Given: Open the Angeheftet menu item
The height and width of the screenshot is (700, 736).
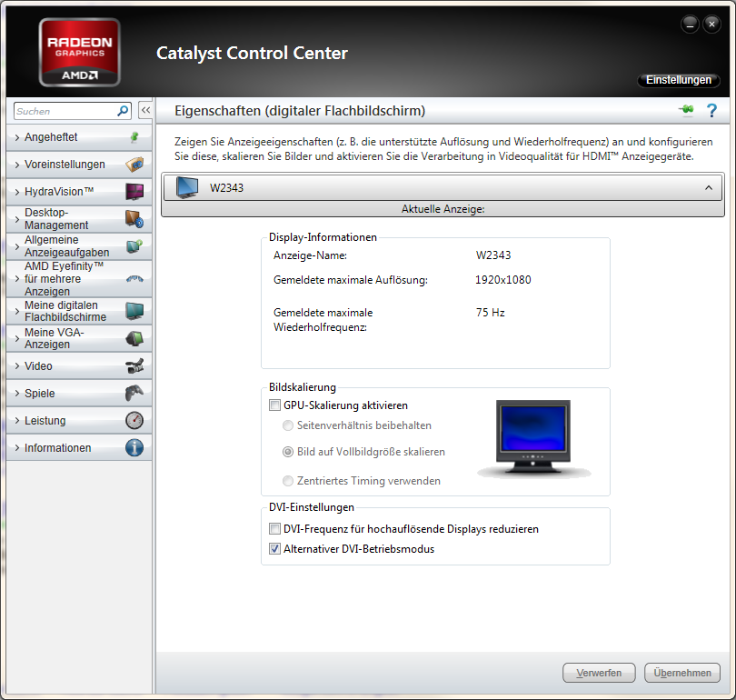Looking at the screenshot, I should pos(79,137).
